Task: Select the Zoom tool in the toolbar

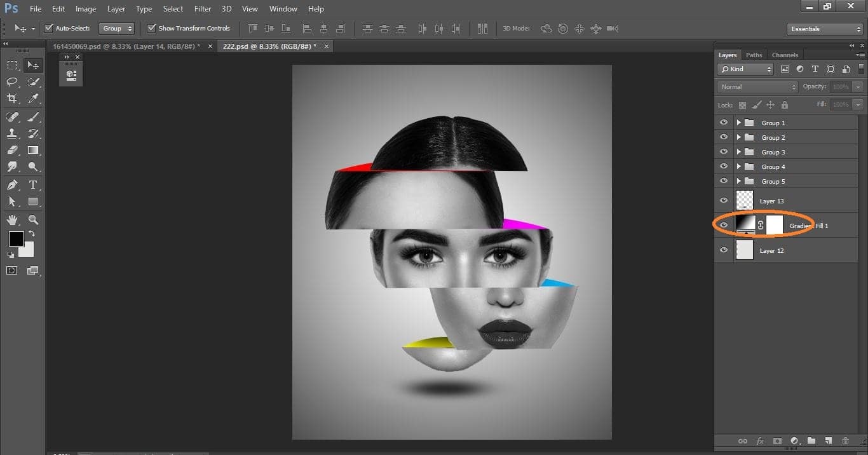Action: click(x=34, y=220)
